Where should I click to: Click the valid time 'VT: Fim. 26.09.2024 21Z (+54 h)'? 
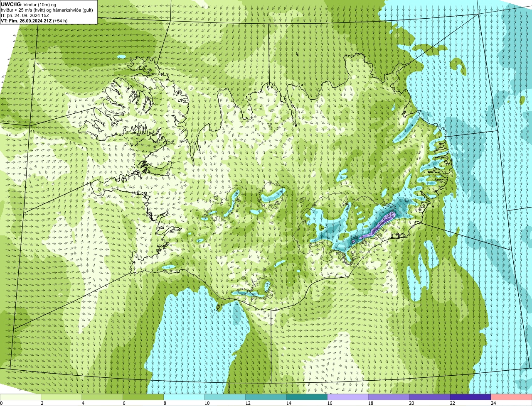[34, 20]
